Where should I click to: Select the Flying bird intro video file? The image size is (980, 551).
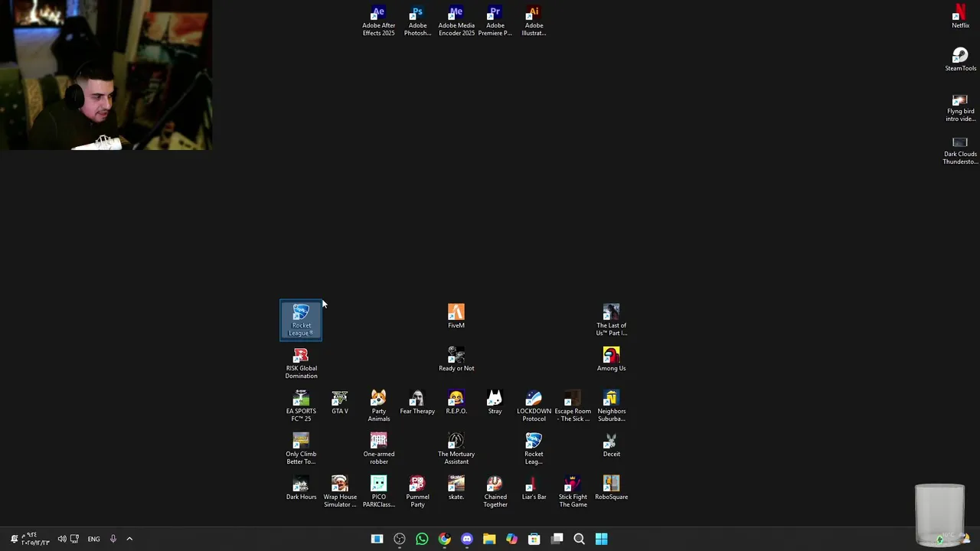pos(960,107)
